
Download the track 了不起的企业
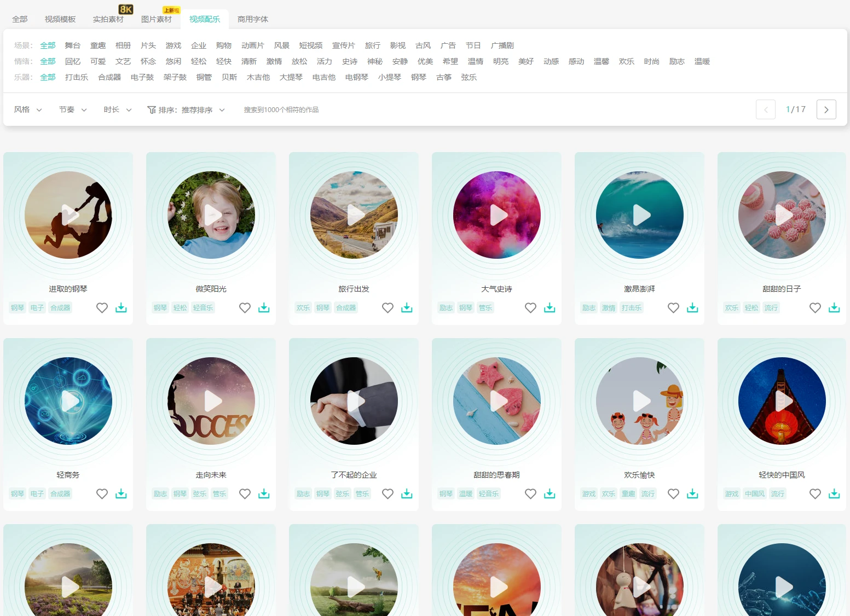point(407,494)
